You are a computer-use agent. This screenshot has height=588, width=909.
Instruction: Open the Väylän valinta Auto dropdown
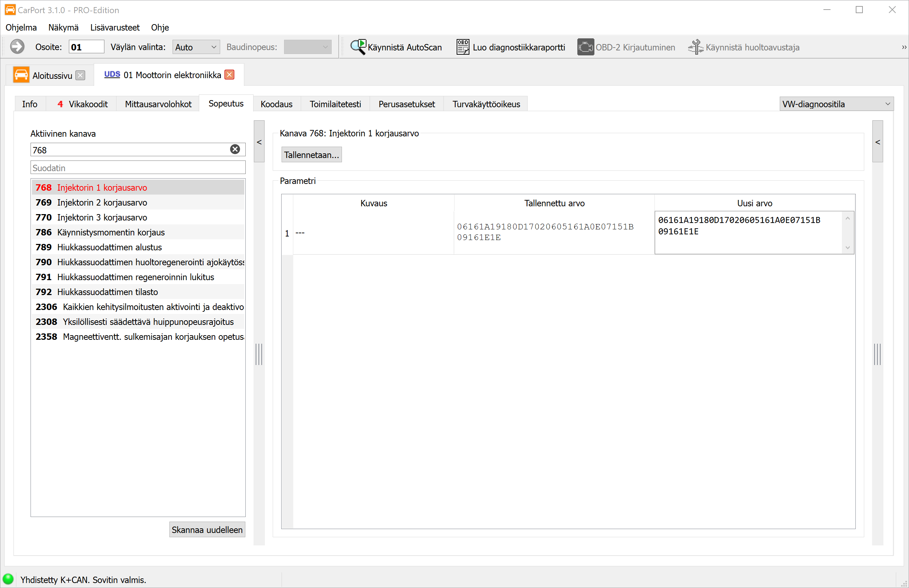(196, 47)
